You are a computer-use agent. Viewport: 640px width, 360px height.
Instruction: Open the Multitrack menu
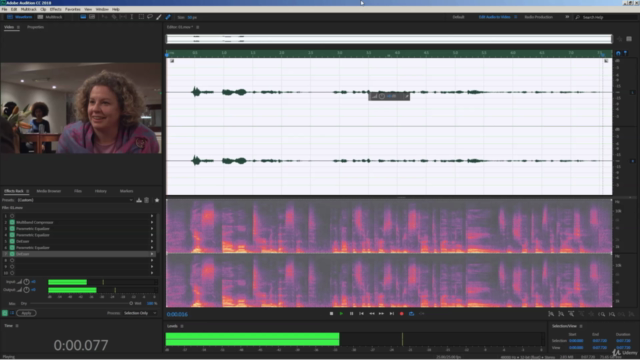pyautogui.click(x=29, y=9)
